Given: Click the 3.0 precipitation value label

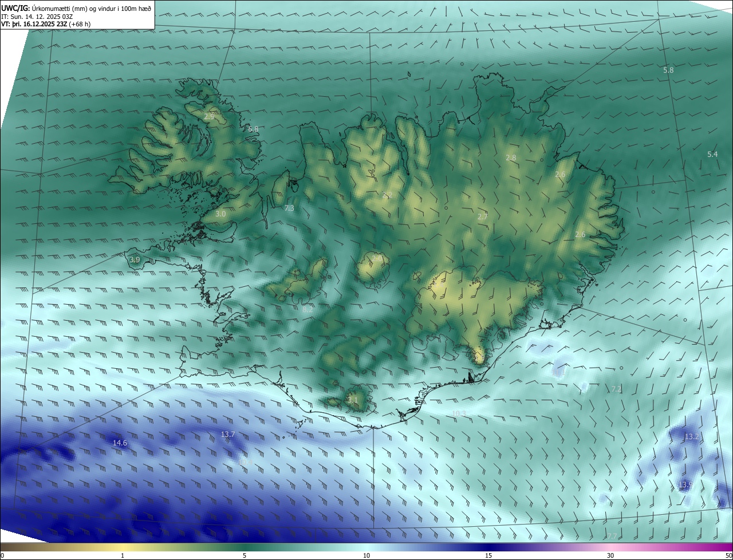Looking at the screenshot, I should click(x=220, y=214).
